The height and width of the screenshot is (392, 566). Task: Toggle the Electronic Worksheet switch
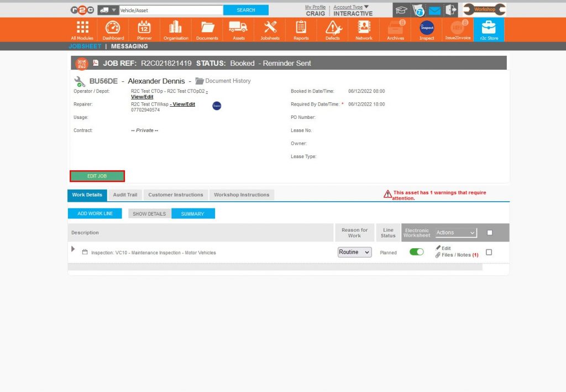tap(416, 252)
